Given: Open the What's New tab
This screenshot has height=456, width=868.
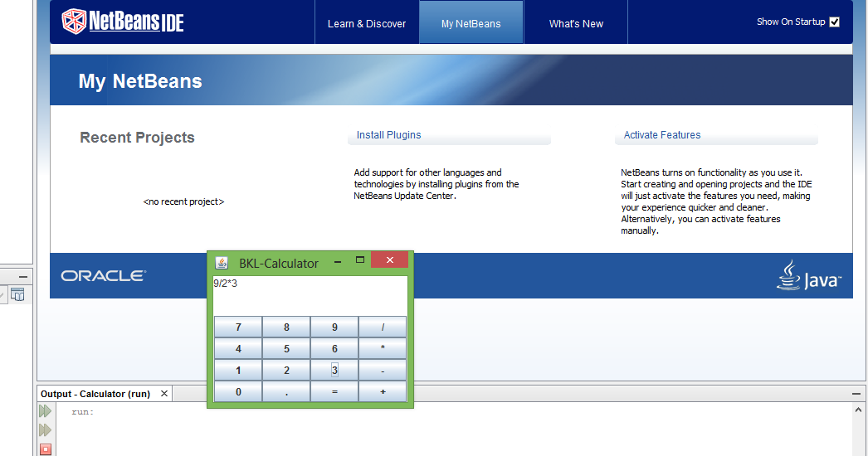Looking at the screenshot, I should 576,23.
